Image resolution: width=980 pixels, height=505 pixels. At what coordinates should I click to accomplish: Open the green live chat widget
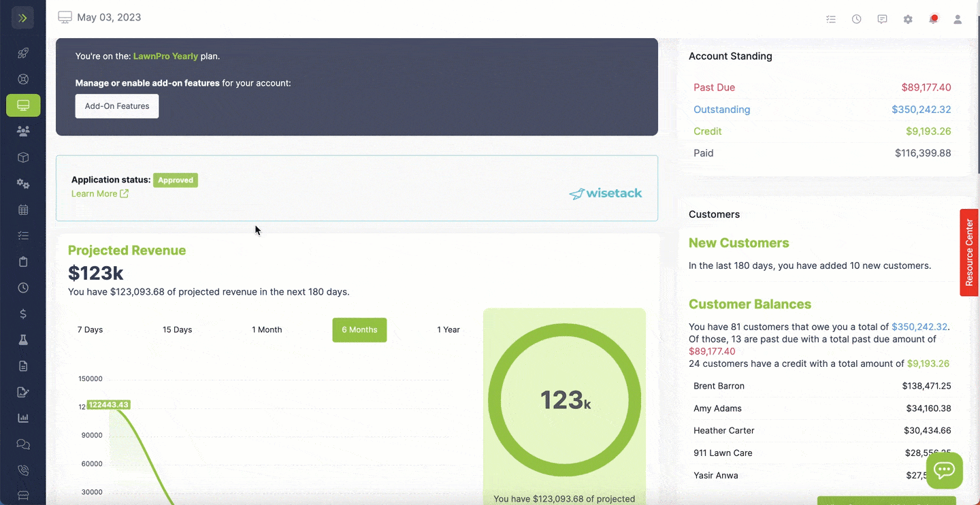[x=945, y=470]
